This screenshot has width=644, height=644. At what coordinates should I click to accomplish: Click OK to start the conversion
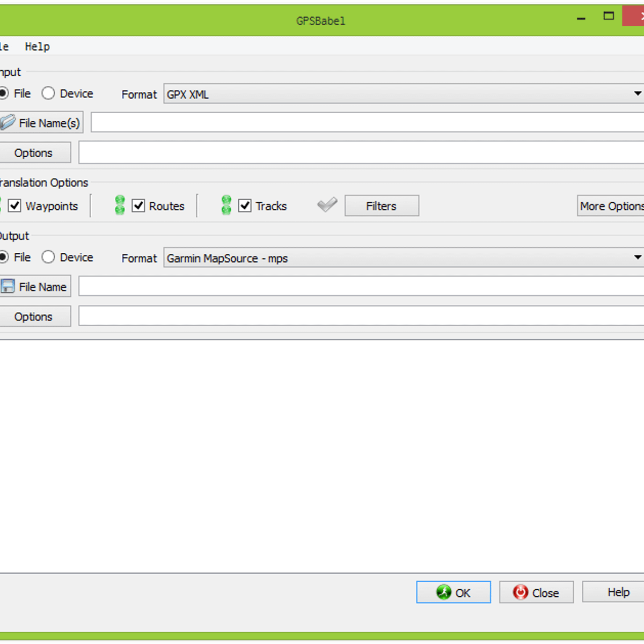[453, 592]
